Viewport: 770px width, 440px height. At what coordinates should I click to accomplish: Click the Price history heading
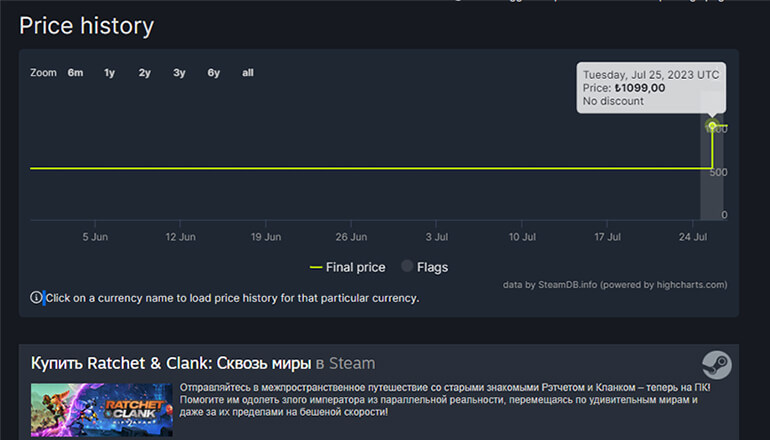(x=86, y=26)
